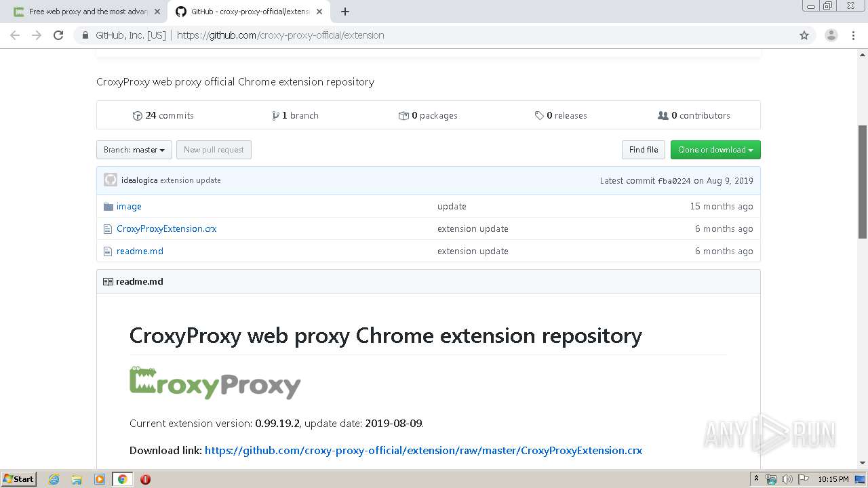Click the CroxyProxy logo image
868x488 pixels.
pyautogui.click(x=215, y=383)
